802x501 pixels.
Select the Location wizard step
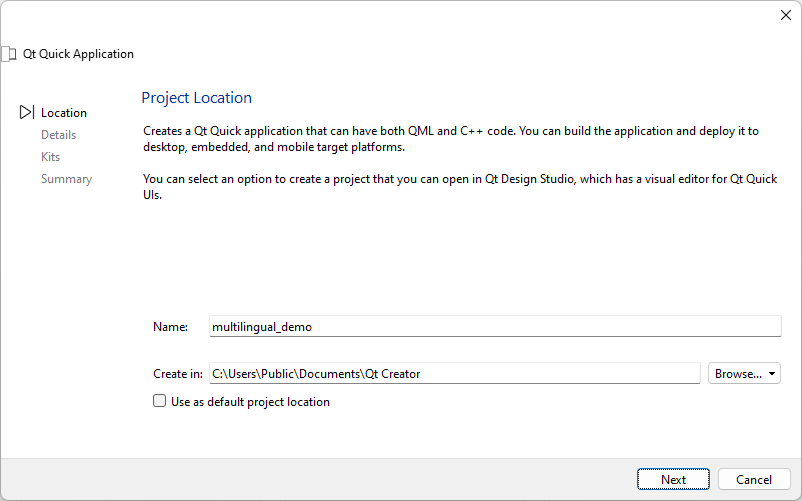pos(64,113)
